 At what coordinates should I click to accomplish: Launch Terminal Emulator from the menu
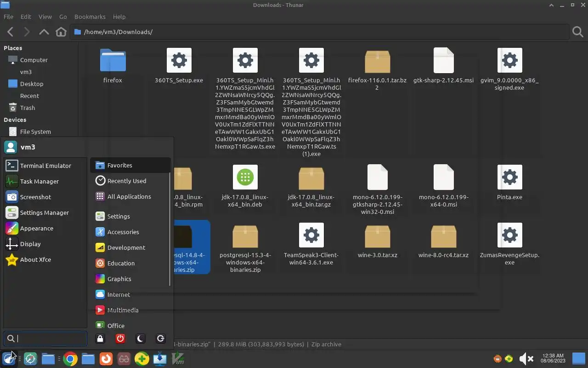coord(45,166)
